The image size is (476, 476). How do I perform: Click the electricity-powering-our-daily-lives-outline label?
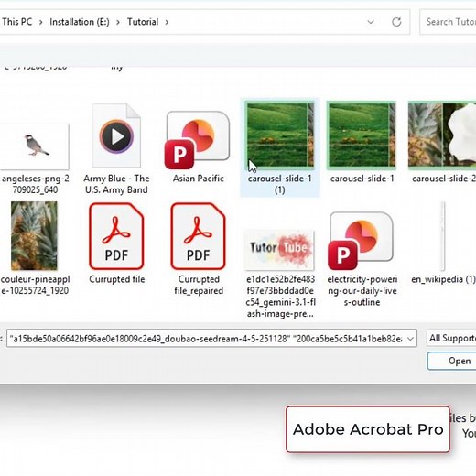(362, 291)
